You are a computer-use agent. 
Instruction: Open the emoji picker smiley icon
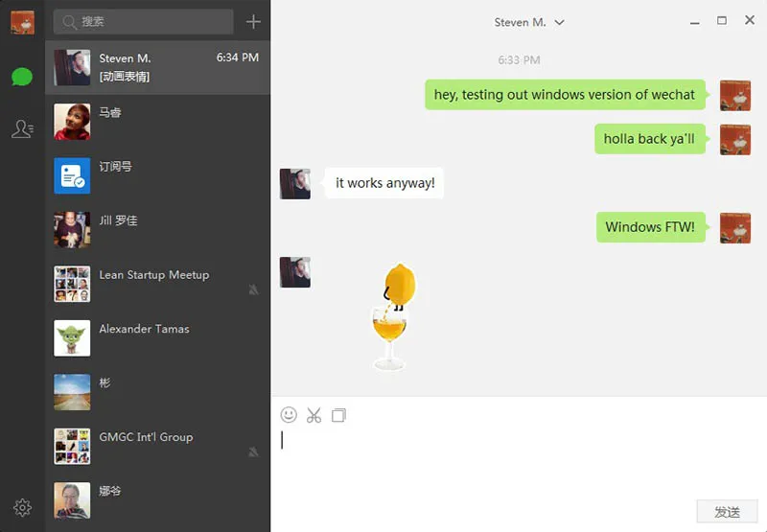coord(289,415)
